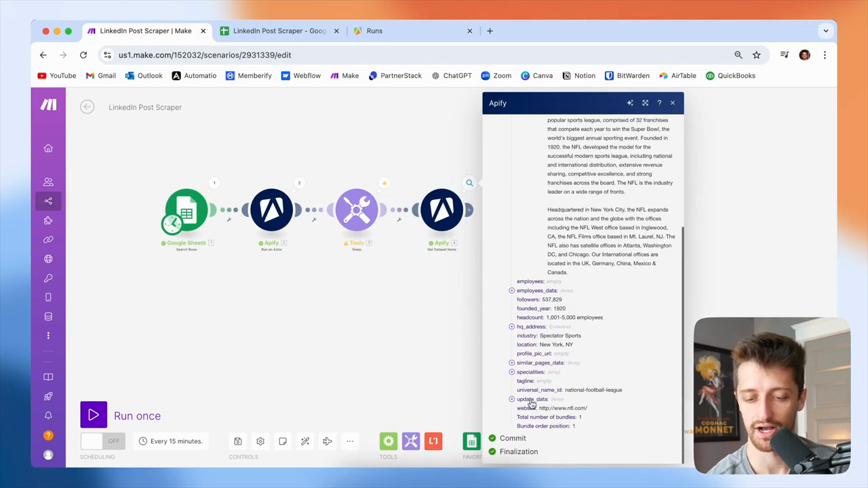868x488 pixels.
Task: Expand employees_data array
Action: [x=512, y=290]
